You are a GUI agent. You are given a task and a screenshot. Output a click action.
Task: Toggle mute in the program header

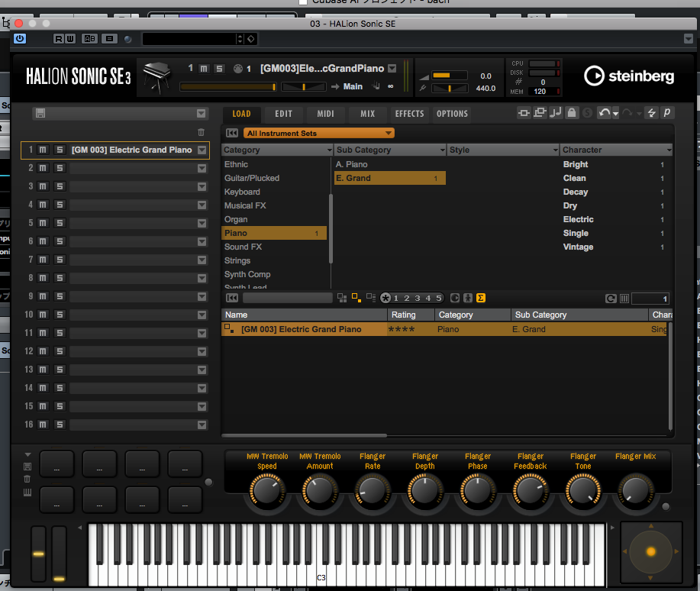[204, 69]
